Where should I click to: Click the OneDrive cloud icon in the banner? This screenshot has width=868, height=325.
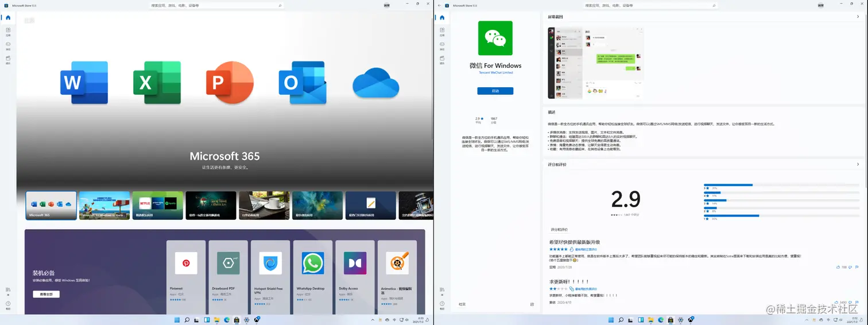[x=375, y=83]
